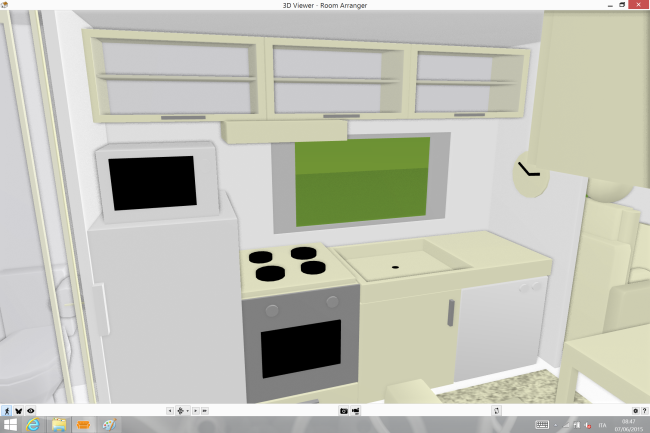Switch to Room Arranger taskbar app

pyautogui.click(x=84, y=425)
